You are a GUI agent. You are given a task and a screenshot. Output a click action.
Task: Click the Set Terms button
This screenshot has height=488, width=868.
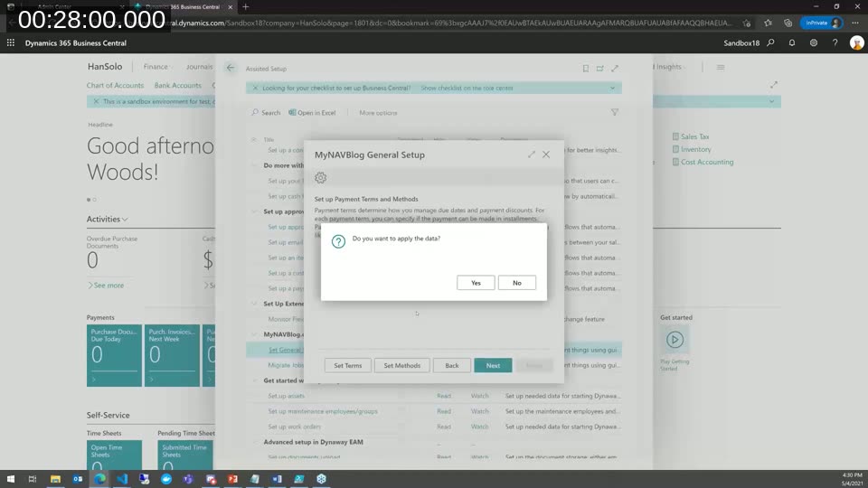347,365
